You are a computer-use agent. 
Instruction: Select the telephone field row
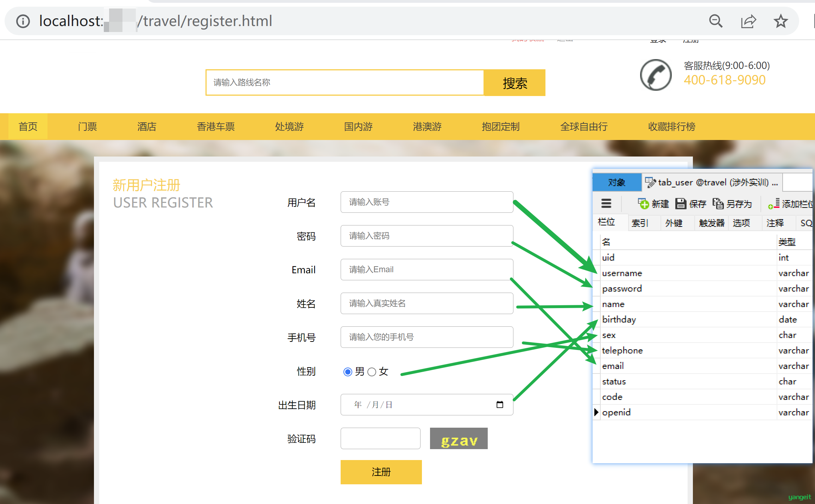click(x=703, y=350)
